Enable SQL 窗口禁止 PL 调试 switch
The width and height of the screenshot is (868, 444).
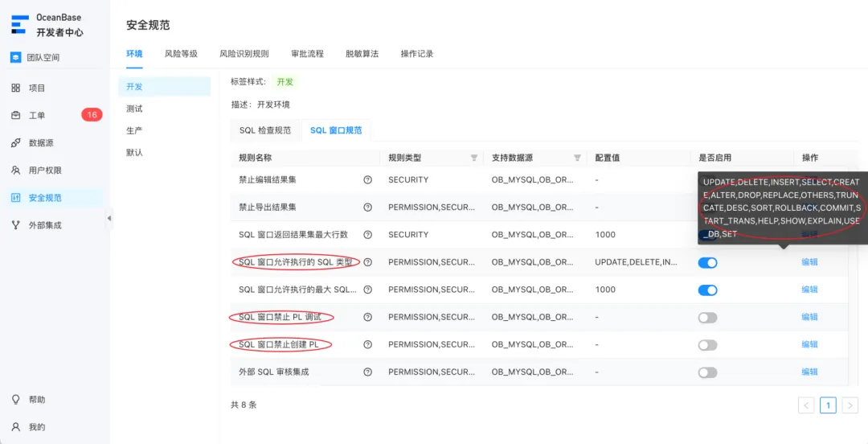[x=707, y=318]
